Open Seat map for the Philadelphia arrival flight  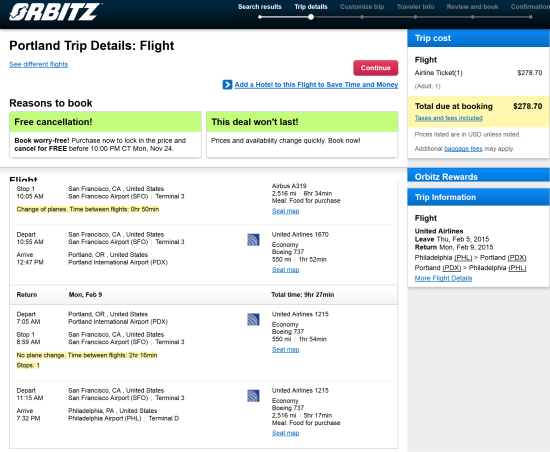[286, 433]
